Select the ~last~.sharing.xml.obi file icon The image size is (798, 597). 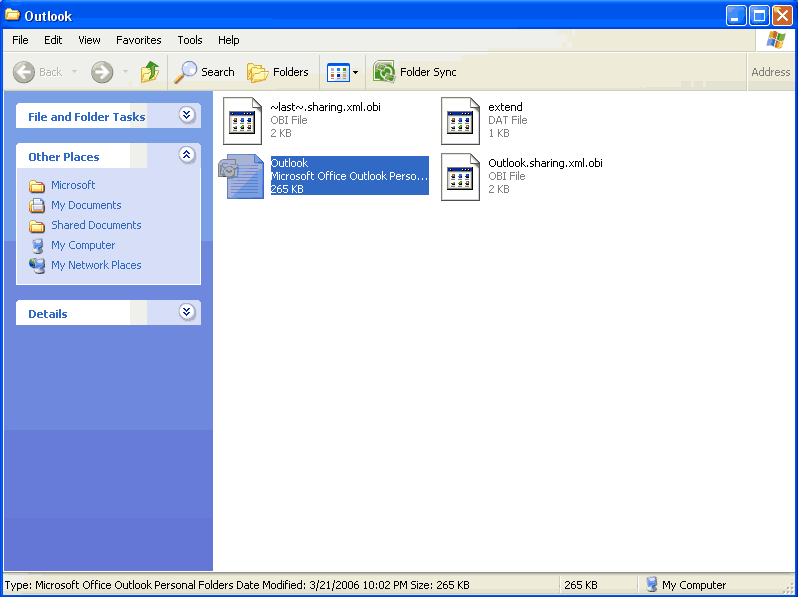tap(243, 121)
